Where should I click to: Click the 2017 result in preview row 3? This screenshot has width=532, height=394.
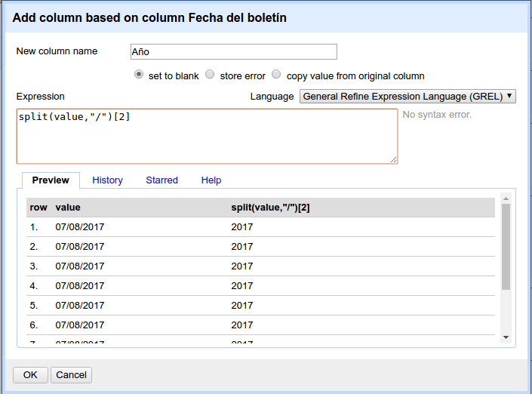coord(242,266)
